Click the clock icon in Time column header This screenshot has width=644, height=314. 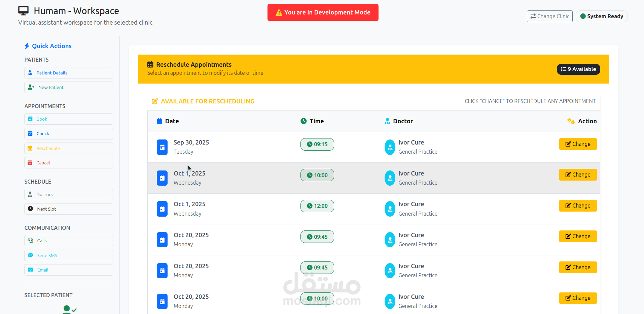coord(303,121)
